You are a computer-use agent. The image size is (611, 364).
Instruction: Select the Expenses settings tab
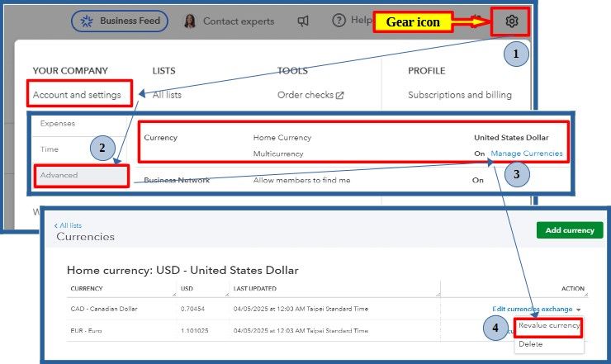click(57, 124)
